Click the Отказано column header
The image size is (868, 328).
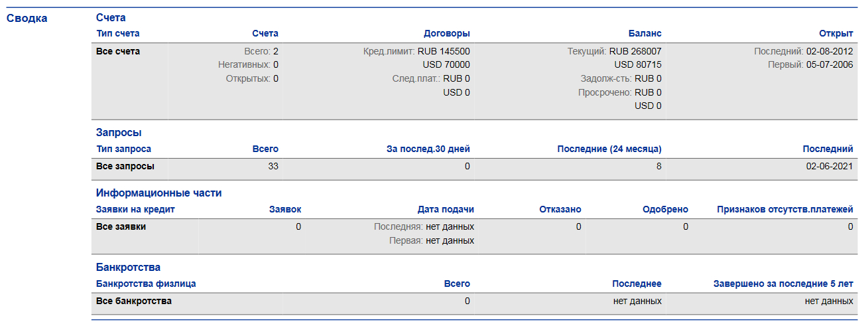tap(560, 209)
